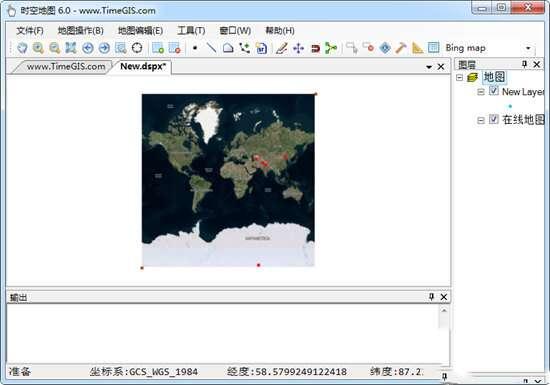Click the 经度 longitude value in status bar
This screenshot has width=550, height=385.
[x=287, y=372]
